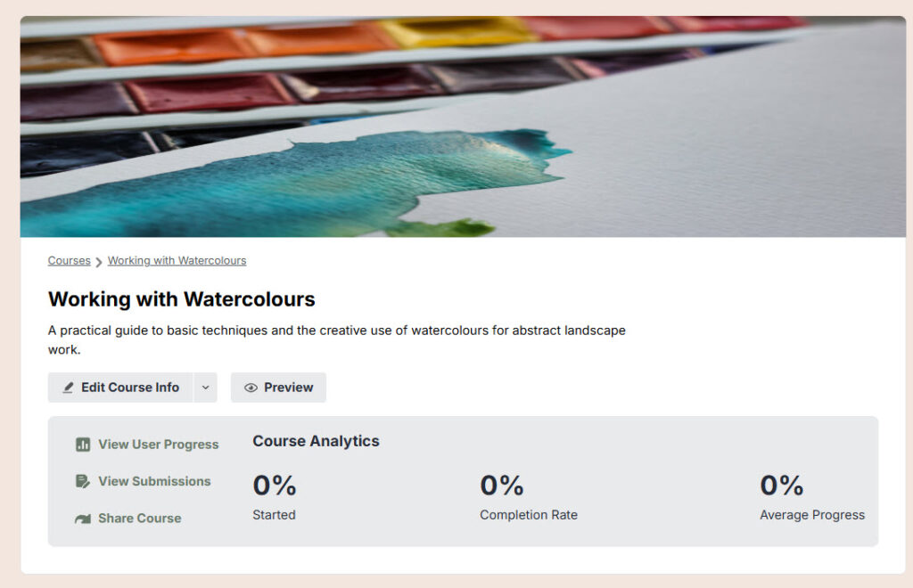
Task: Open the View User Progress text link
Action: click(x=158, y=445)
